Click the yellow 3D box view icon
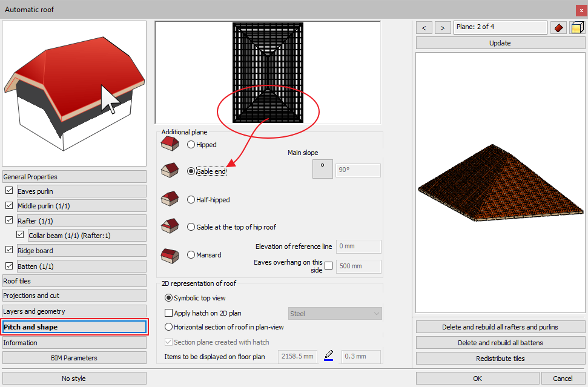This screenshot has width=588, height=387. point(576,27)
